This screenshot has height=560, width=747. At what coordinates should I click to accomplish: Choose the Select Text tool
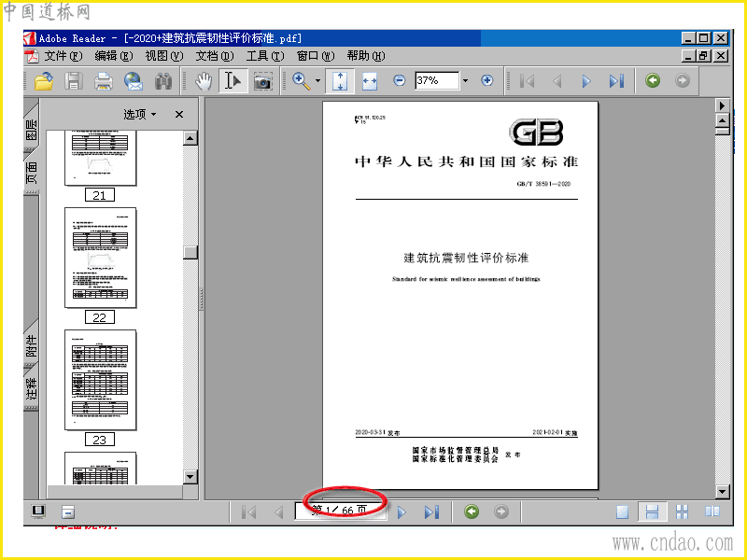233,81
